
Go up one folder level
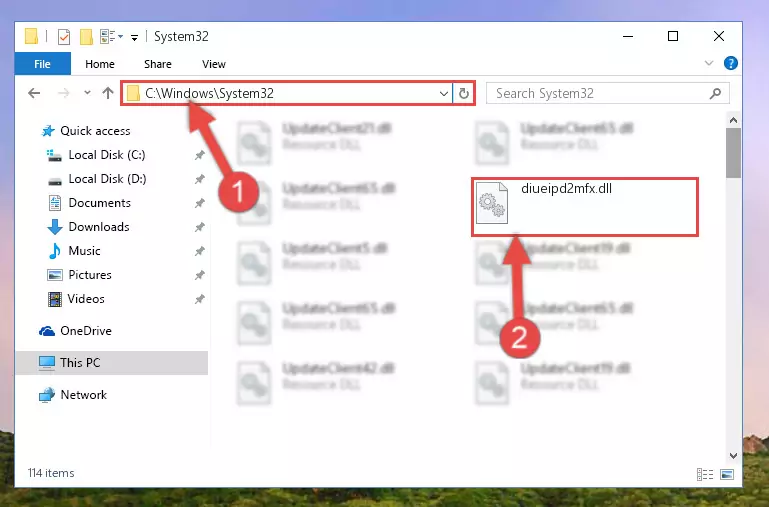pos(108,93)
